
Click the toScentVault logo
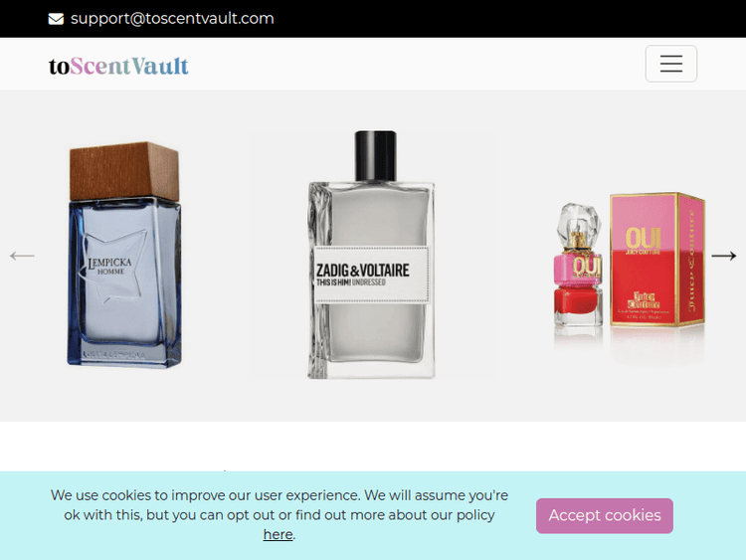pos(118,66)
